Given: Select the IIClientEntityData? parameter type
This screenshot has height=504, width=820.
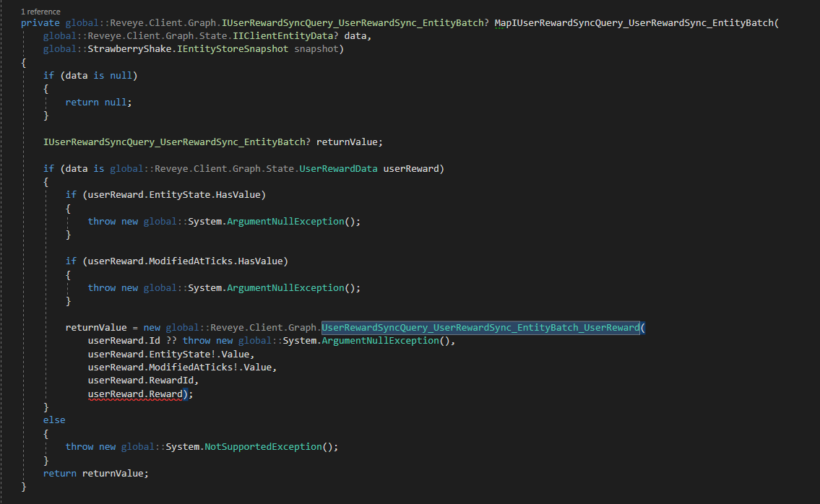Looking at the screenshot, I should click(x=285, y=36).
